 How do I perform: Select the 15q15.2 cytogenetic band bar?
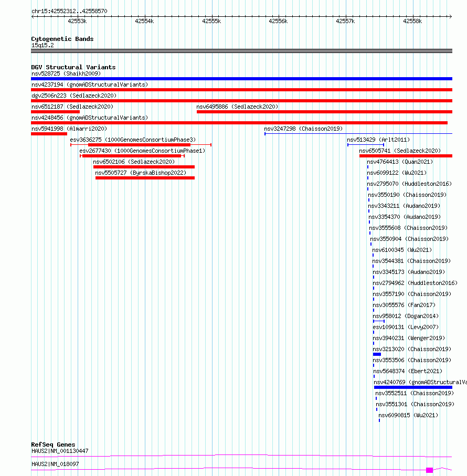tap(241, 51)
